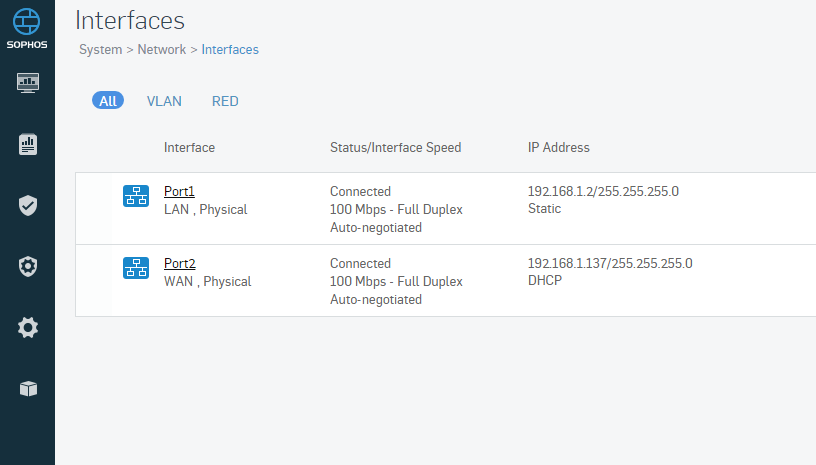Click the network icon beside Port1
Viewport: 816px width, 465px height.
coord(136,196)
